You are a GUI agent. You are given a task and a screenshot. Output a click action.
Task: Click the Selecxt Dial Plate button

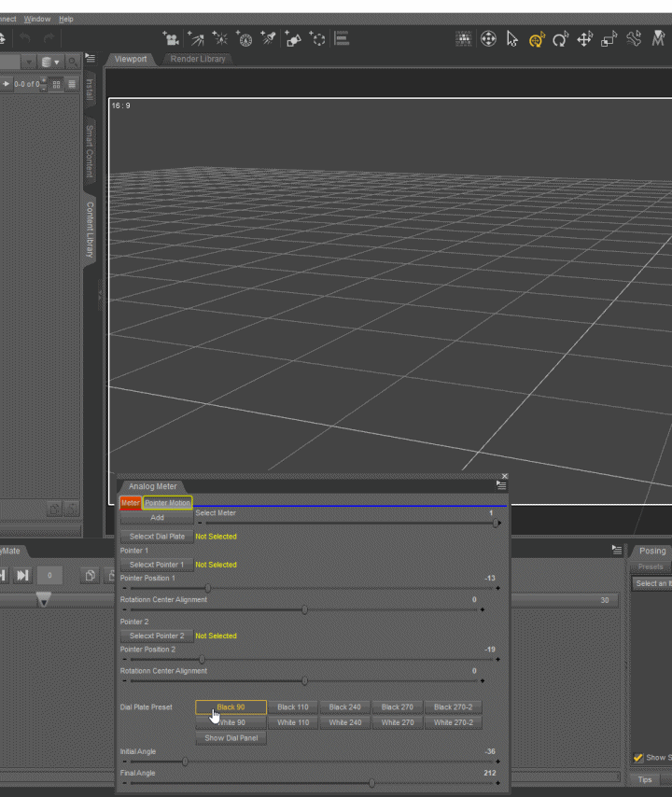[157, 537]
